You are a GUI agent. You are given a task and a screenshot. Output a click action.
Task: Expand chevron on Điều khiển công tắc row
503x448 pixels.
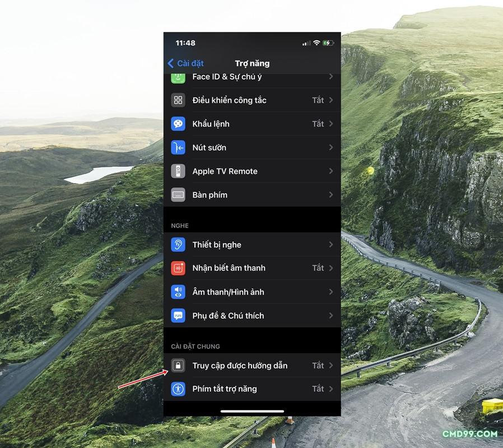click(x=331, y=100)
